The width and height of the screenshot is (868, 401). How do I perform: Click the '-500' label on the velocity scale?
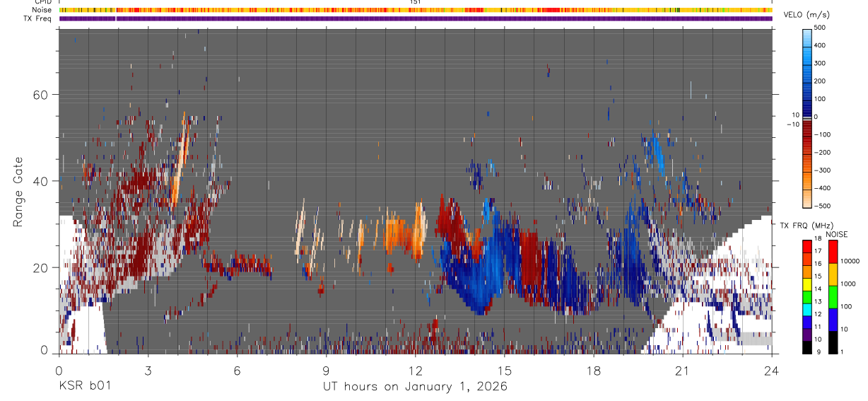(x=821, y=206)
